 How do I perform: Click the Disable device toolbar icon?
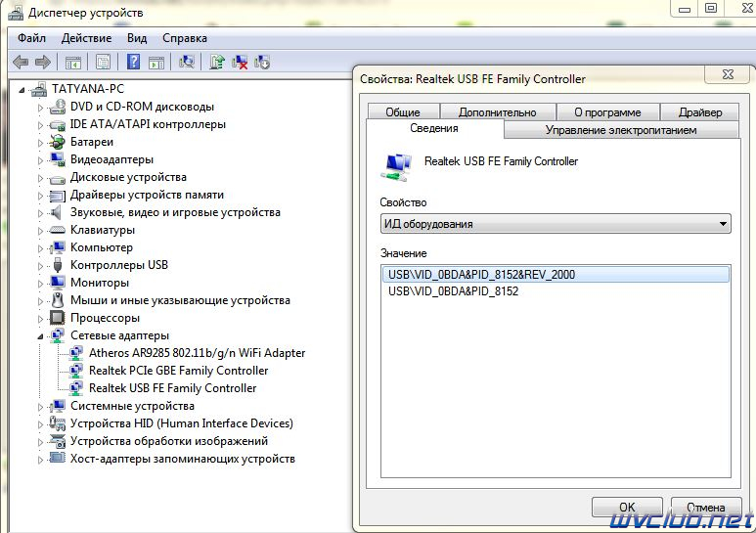click(x=262, y=63)
